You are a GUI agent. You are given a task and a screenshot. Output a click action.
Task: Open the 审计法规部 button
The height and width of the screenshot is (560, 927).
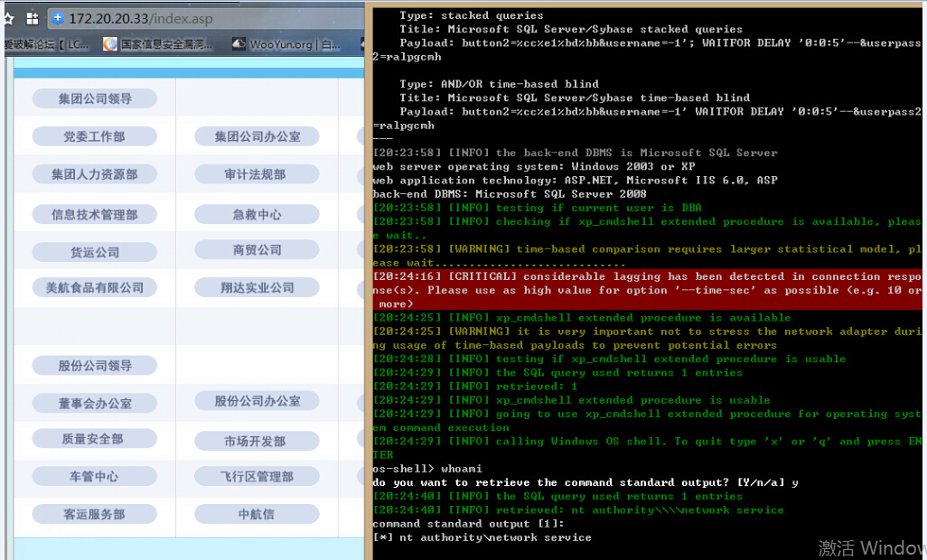click(257, 174)
